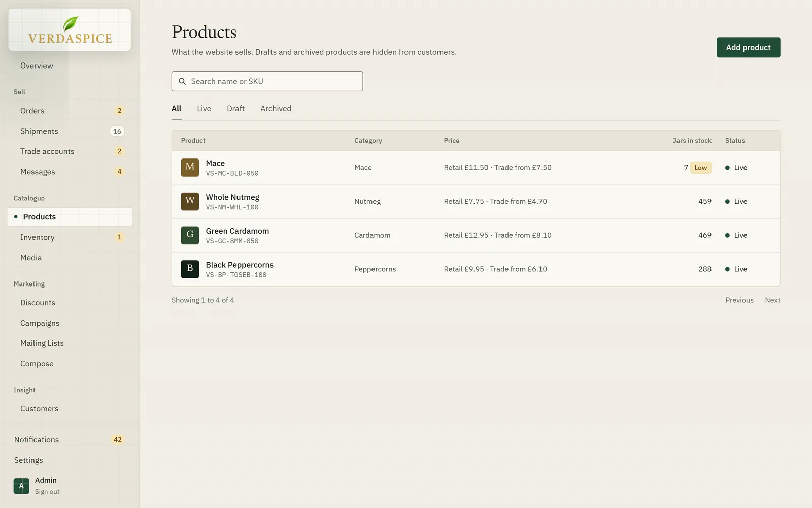812x508 pixels.
Task: Click the Whole Nutmeg product name
Action: 232,197
